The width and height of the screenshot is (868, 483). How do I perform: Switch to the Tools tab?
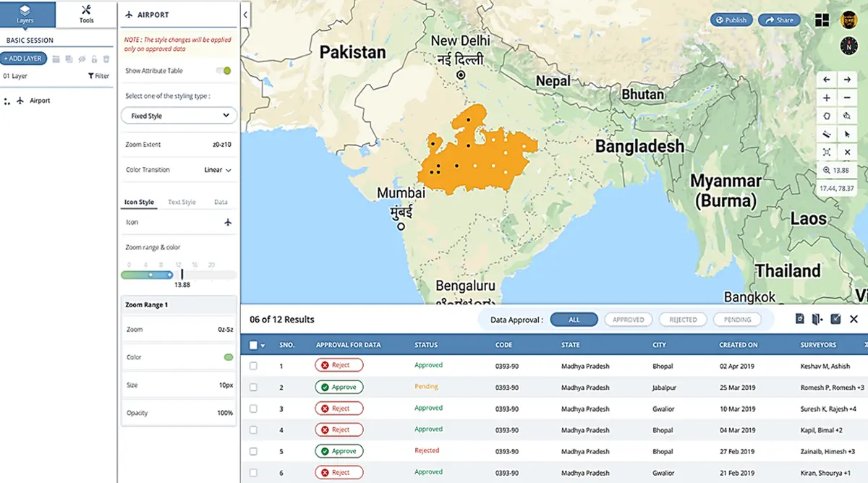point(86,14)
